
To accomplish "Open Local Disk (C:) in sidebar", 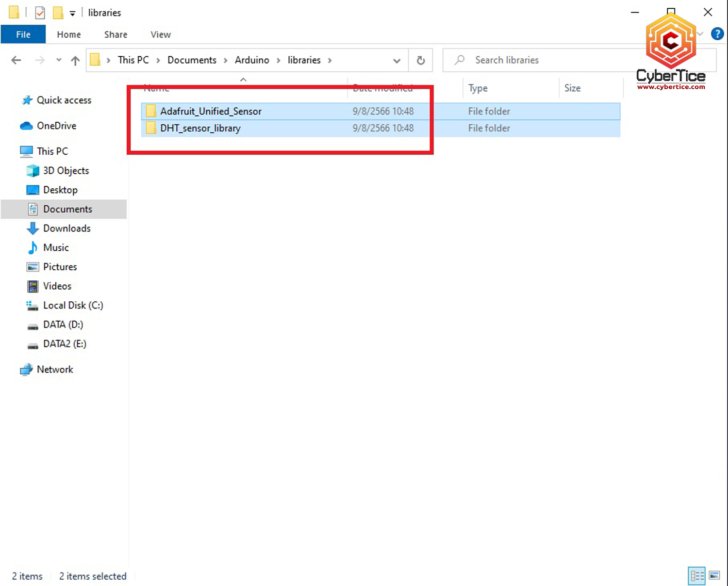I will (x=73, y=305).
